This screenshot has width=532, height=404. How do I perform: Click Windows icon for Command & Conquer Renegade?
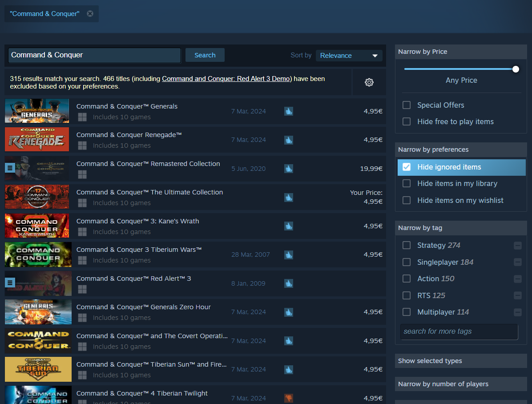click(x=82, y=145)
